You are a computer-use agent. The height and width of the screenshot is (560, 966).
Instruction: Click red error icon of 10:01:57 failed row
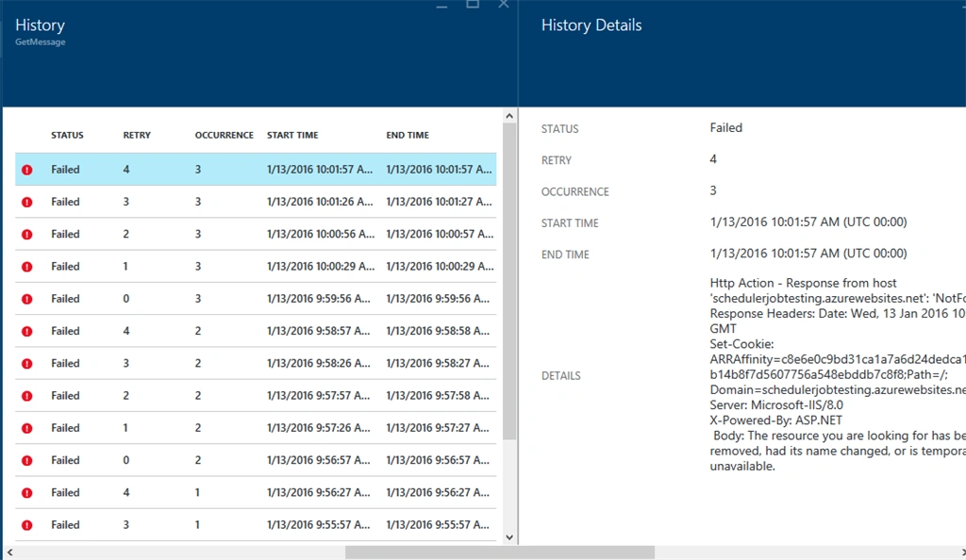[x=27, y=170]
